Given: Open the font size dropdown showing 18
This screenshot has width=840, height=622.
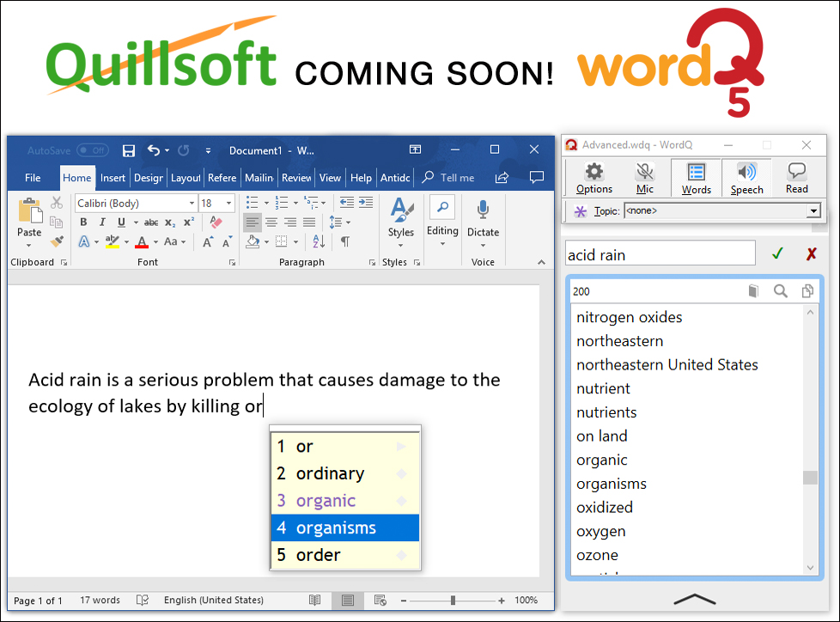Looking at the screenshot, I should [x=228, y=203].
